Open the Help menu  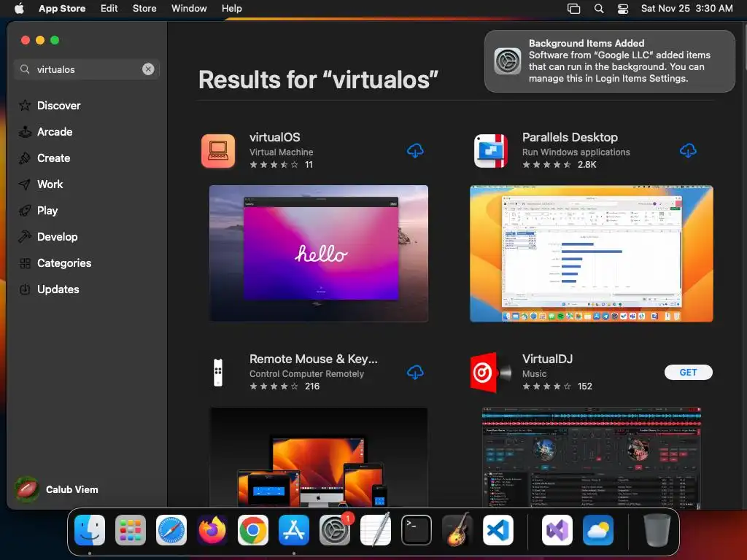(231, 8)
